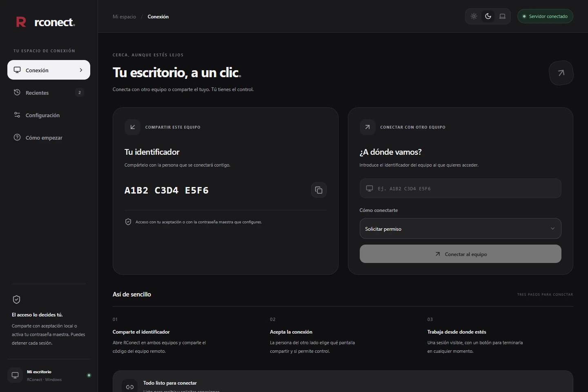Viewport: 588px width, 392px height.
Task: Open Cómo empezar in the sidebar
Action: (x=49, y=138)
